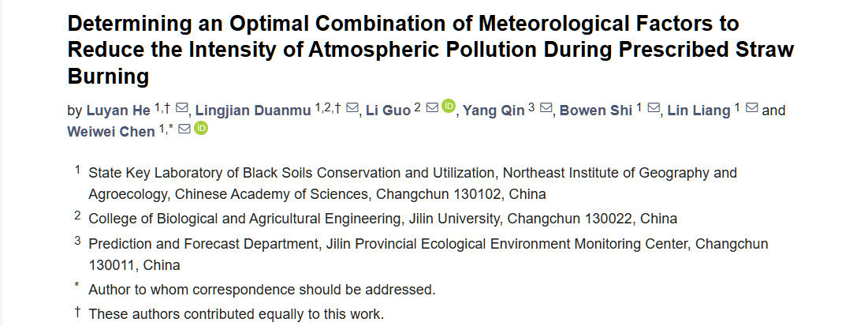Open Li Guo's ORCID profile icon
868x326 pixels.
449,107
